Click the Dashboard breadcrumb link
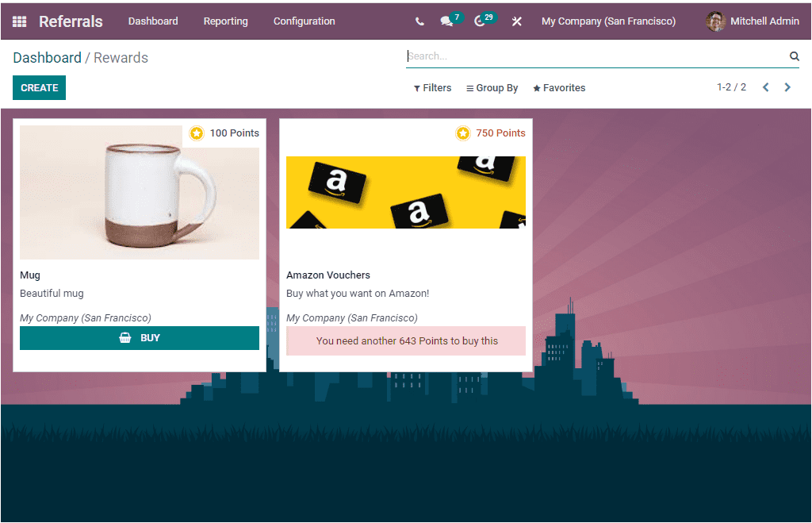 48,57
